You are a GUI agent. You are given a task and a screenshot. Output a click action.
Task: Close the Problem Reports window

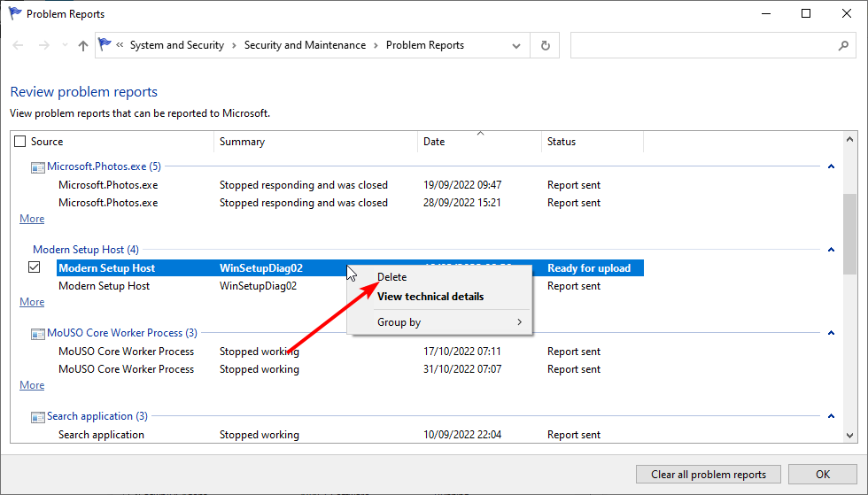click(847, 14)
